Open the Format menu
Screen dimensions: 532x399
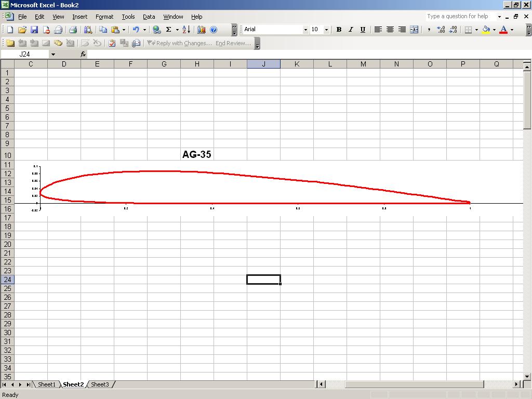(x=104, y=17)
